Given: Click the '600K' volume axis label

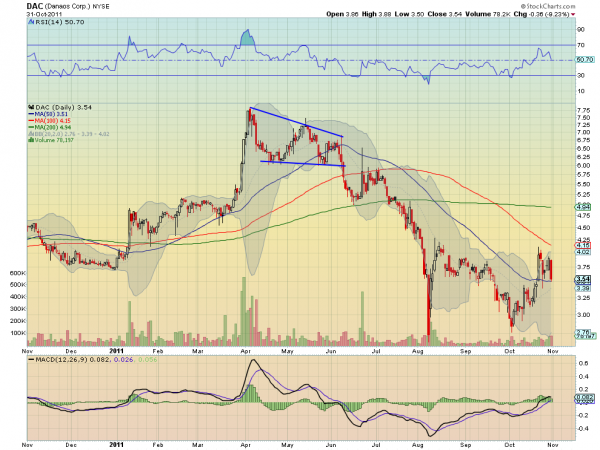Looking at the screenshot, I should click(18, 273).
